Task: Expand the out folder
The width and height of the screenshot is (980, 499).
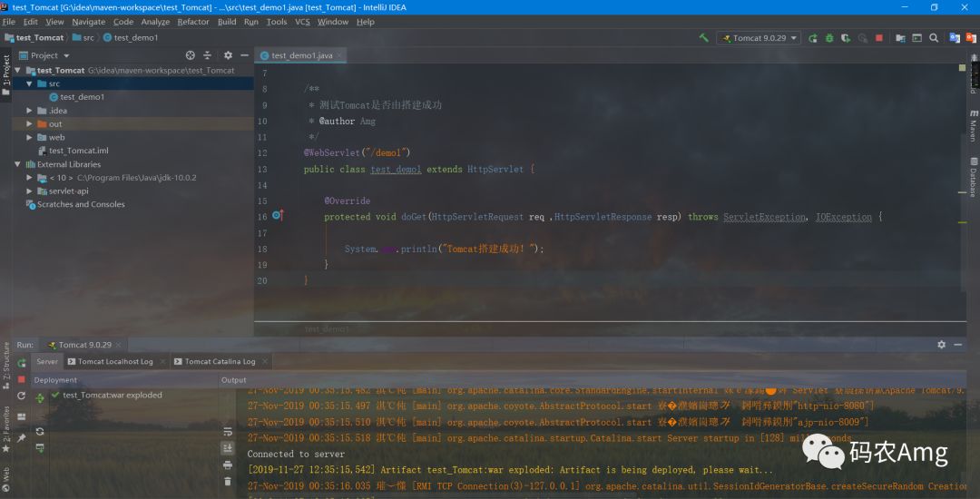Action: [29, 124]
